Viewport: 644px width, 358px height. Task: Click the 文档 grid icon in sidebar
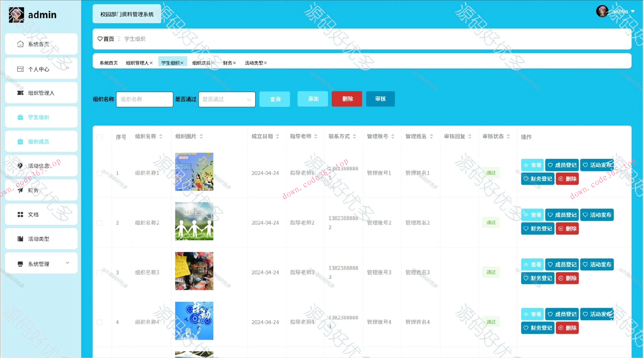click(x=20, y=214)
